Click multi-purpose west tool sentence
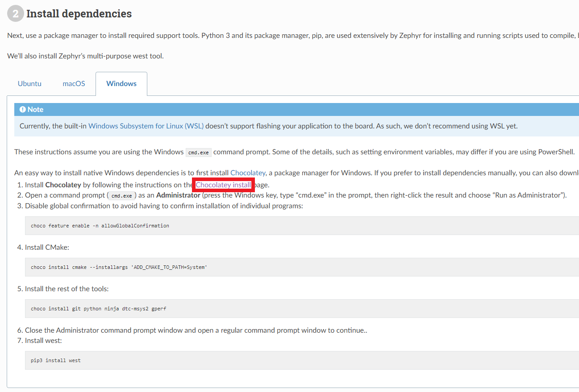This screenshot has height=392, width=579. [x=85, y=56]
